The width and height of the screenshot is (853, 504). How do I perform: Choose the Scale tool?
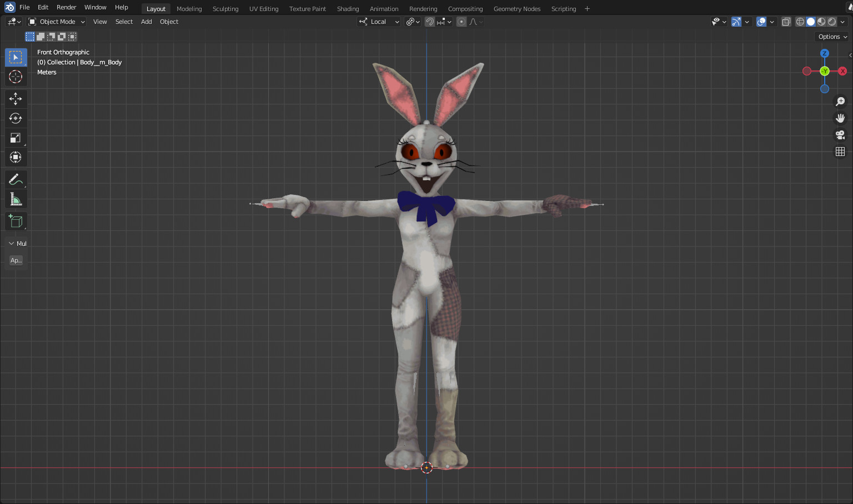pos(16,138)
